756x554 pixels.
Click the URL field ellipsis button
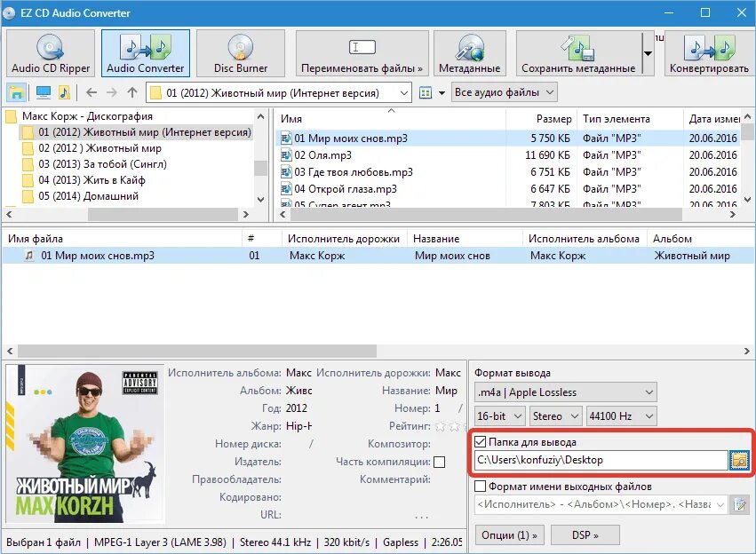421,516
